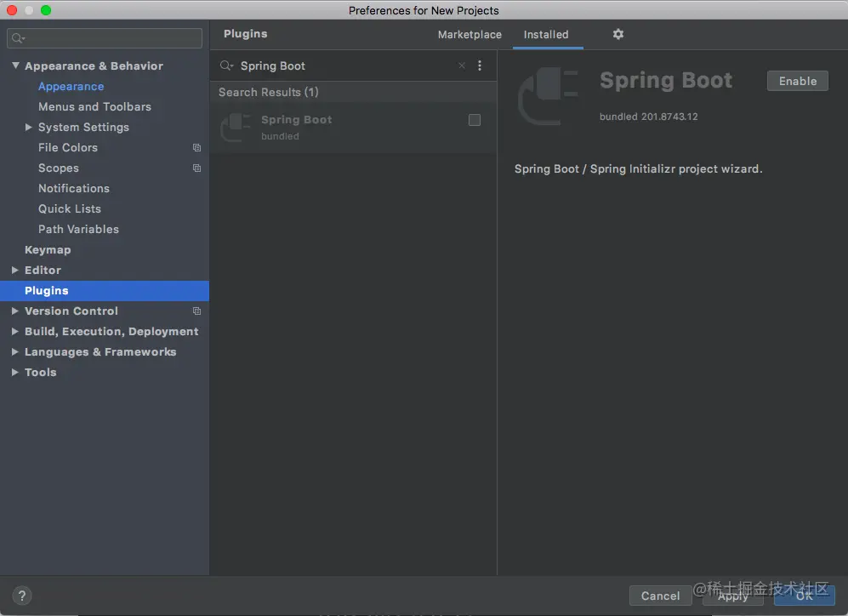Toggle the Spring Boot plugin checkbox
This screenshot has width=848, height=616.
474,120
